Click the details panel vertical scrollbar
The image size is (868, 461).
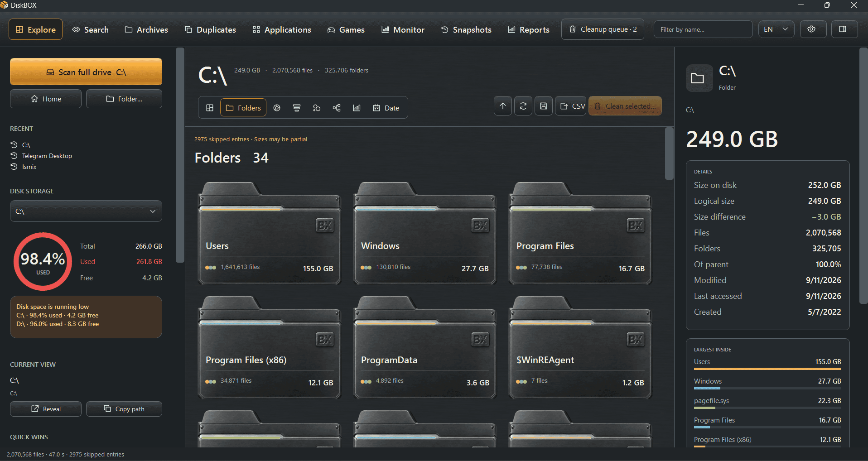(863, 176)
